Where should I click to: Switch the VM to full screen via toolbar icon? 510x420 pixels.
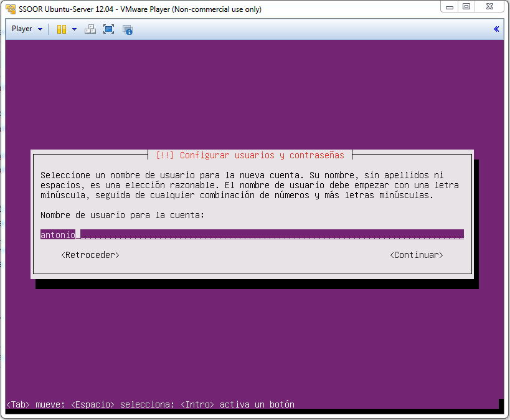click(x=108, y=29)
